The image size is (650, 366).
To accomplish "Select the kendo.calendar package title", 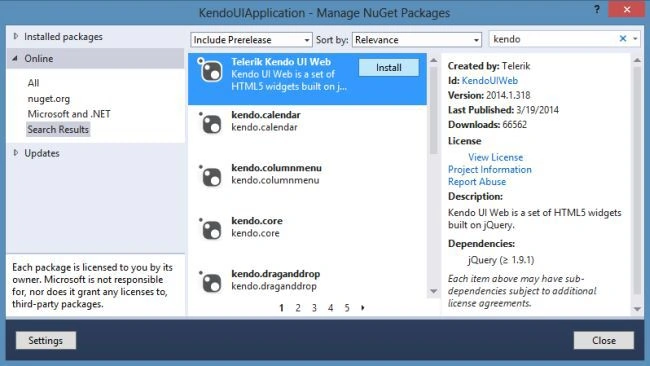I will point(266,115).
